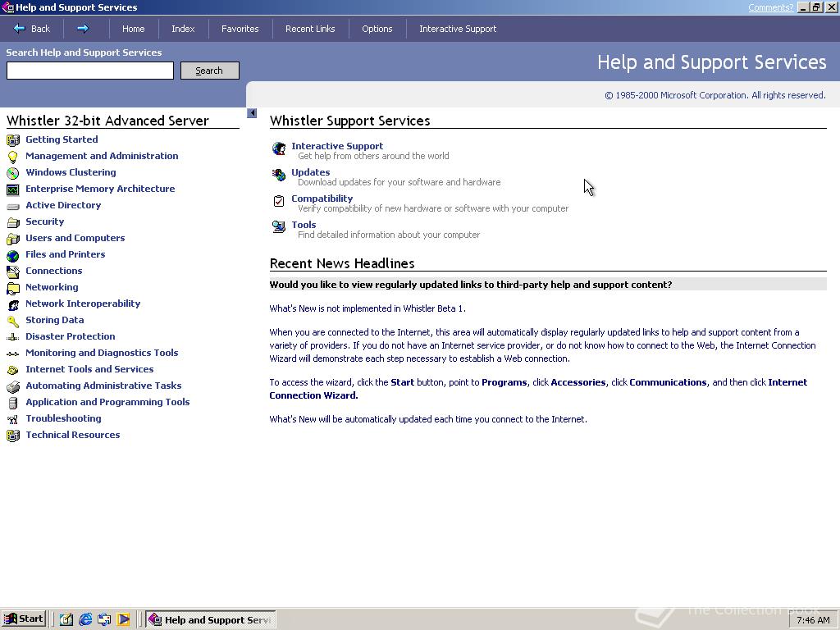
Task: Open the Windows Clustering topic
Action: 71,172
